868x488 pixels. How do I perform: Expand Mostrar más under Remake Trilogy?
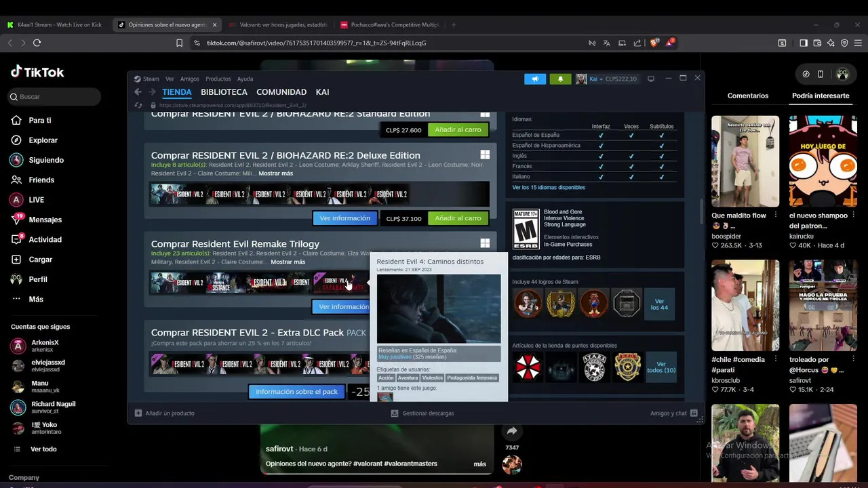288,262
